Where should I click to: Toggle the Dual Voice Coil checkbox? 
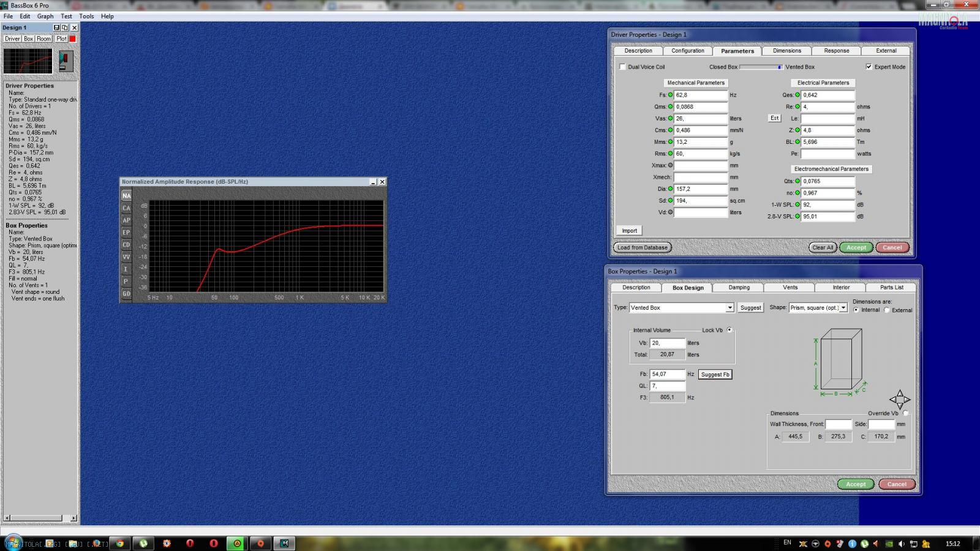point(623,67)
